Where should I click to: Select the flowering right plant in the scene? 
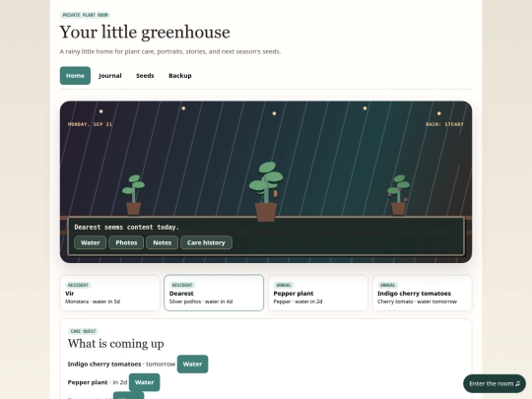398,195
